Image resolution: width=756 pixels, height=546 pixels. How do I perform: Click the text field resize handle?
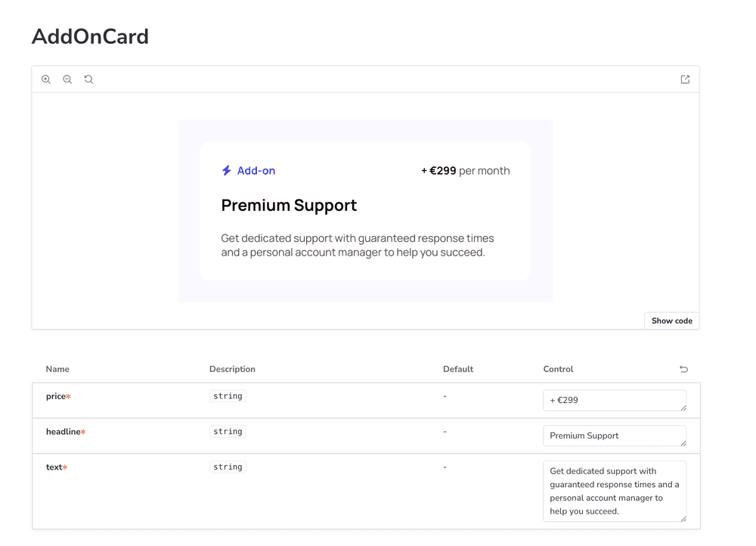coord(683,519)
